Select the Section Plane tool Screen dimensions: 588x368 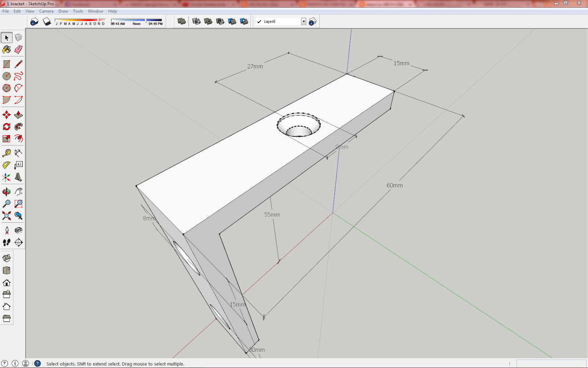(18, 242)
